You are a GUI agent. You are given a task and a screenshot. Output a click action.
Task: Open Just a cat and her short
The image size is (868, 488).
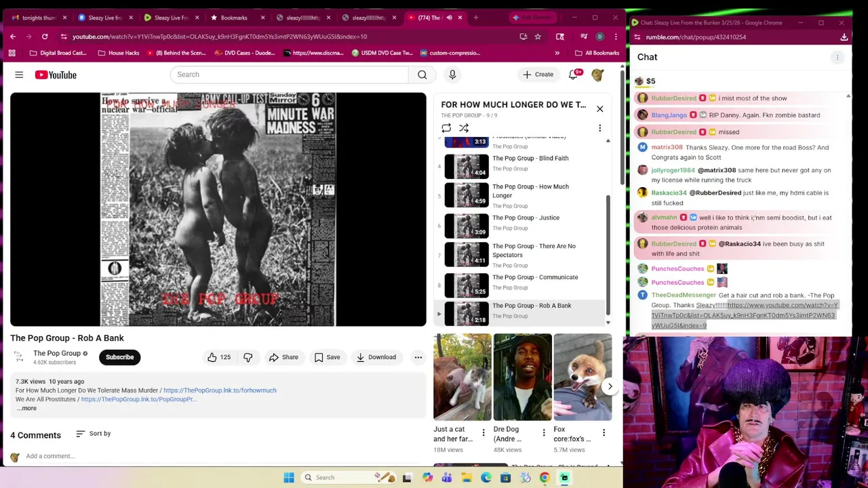(462, 378)
